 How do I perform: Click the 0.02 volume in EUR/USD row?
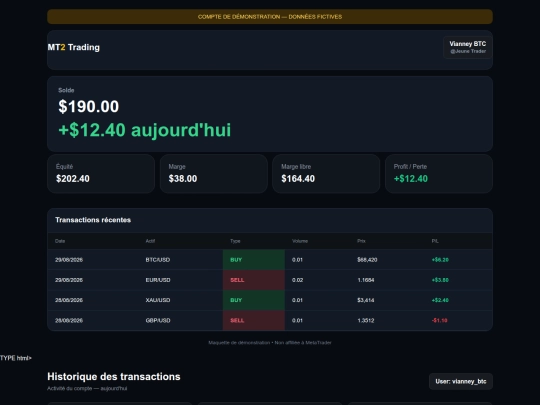(298, 280)
